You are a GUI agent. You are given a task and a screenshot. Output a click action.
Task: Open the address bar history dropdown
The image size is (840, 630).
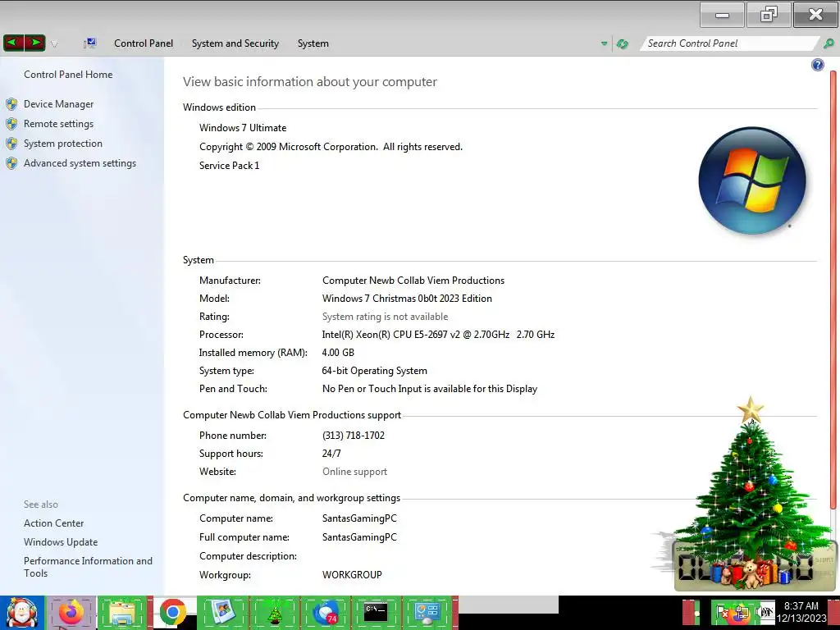(605, 43)
